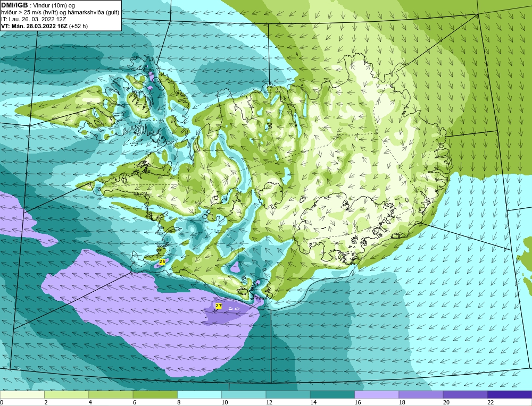Click the VT: Mán. 28.03.2022 16Z line
This screenshot has width=532, height=406.
tap(44, 26)
